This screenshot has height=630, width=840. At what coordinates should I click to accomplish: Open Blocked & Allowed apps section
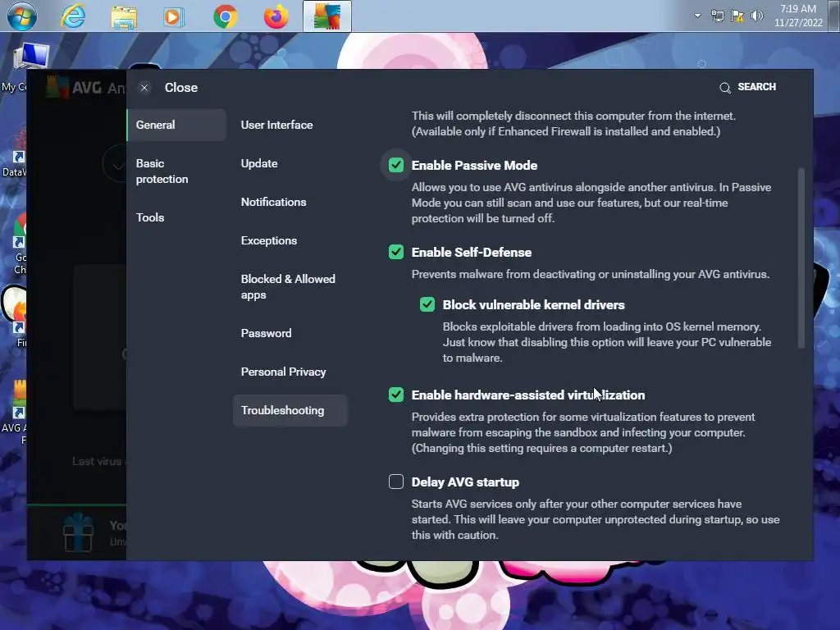click(x=290, y=287)
